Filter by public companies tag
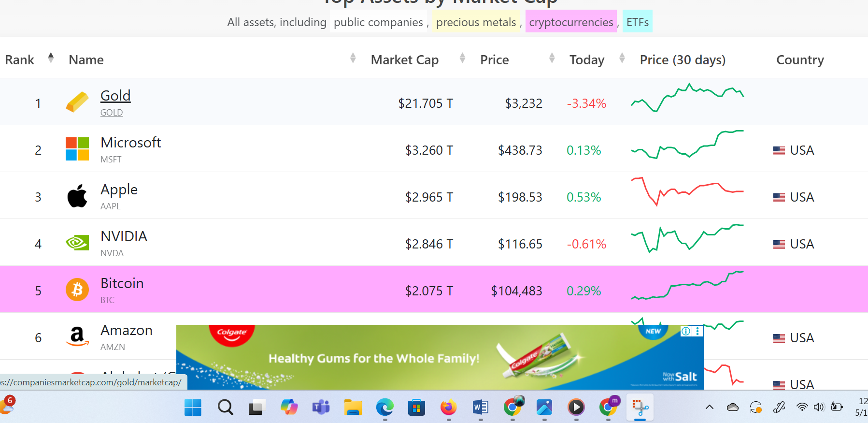 [x=379, y=22]
